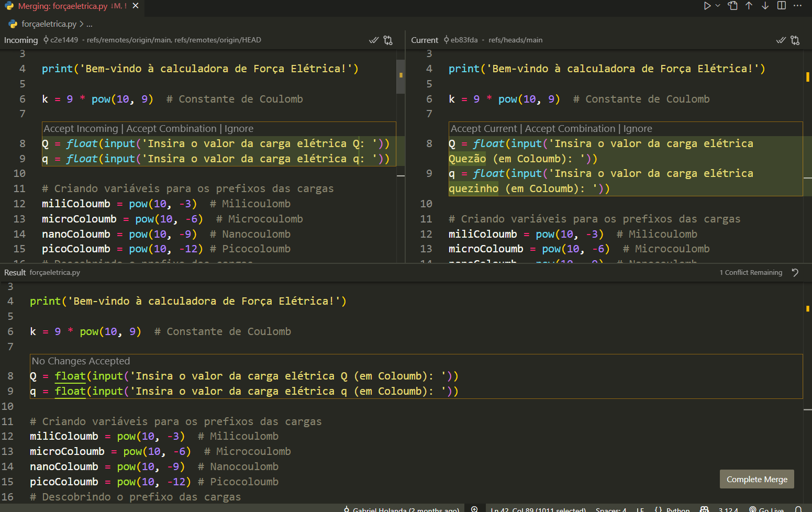Click Incoming line 13 microColoumb assignment
The width and height of the screenshot is (812, 512).
[x=122, y=219]
